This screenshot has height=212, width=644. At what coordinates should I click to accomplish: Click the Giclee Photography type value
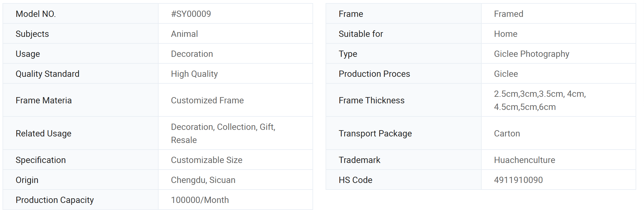click(x=532, y=54)
